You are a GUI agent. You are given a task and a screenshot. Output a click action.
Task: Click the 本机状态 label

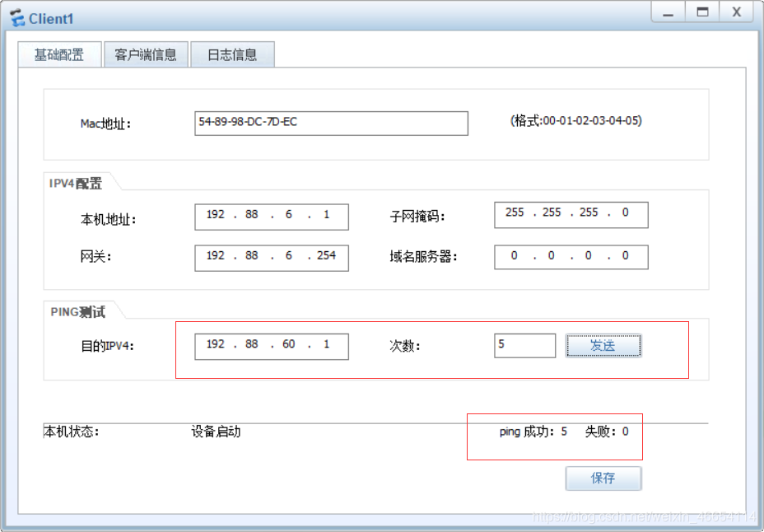coord(72,432)
